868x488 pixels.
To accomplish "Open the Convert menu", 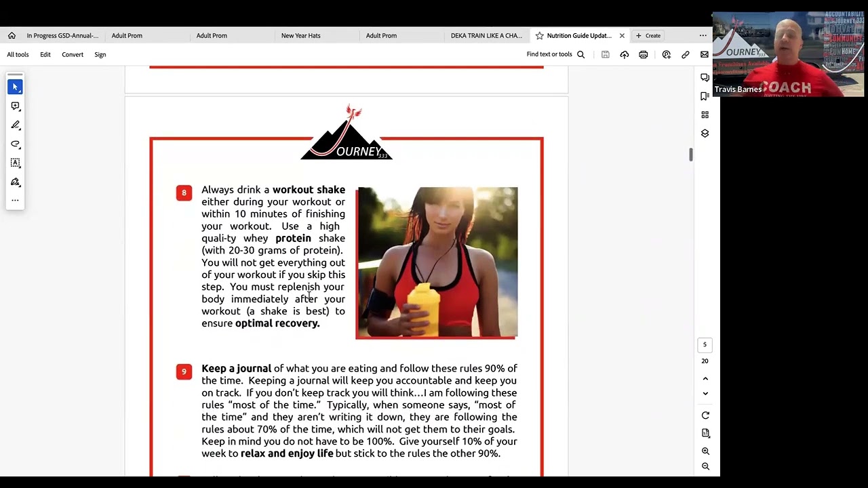I will (x=73, y=54).
